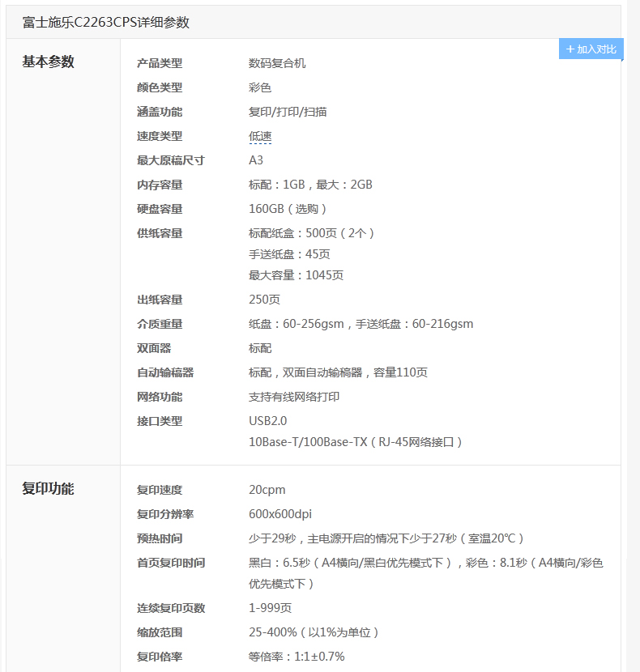Select the value 20cpm
The image size is (640, 672).
[267, 490]
